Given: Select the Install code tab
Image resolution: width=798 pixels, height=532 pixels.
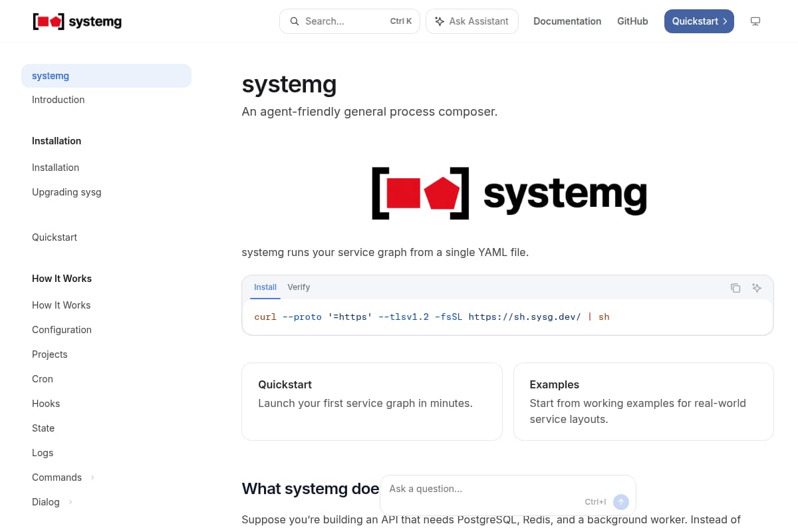Looking at the screenshot, I should point(265,287).
